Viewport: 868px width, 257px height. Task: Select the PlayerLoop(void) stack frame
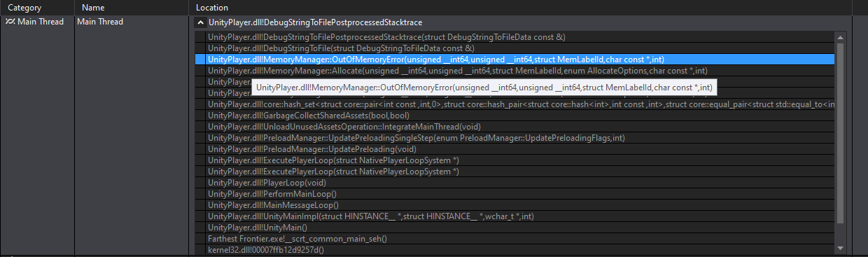click(514, 183)
